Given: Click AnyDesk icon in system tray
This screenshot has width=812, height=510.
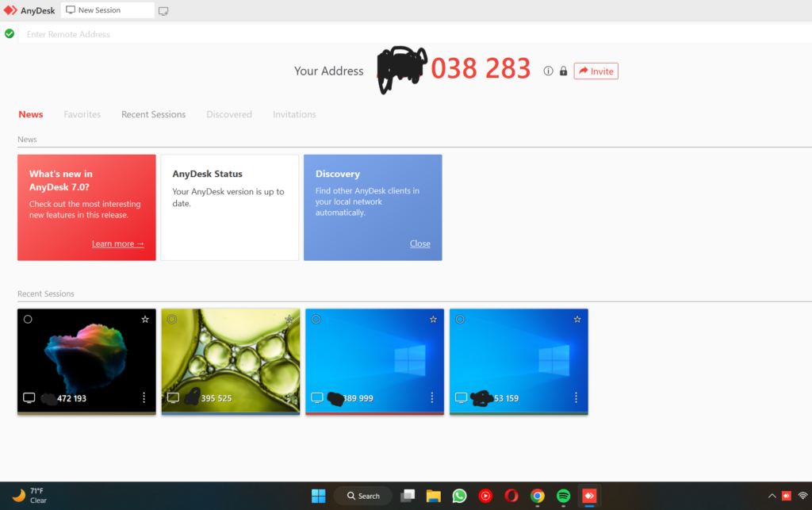Looking at the screenshot, I should pos(787,496).
